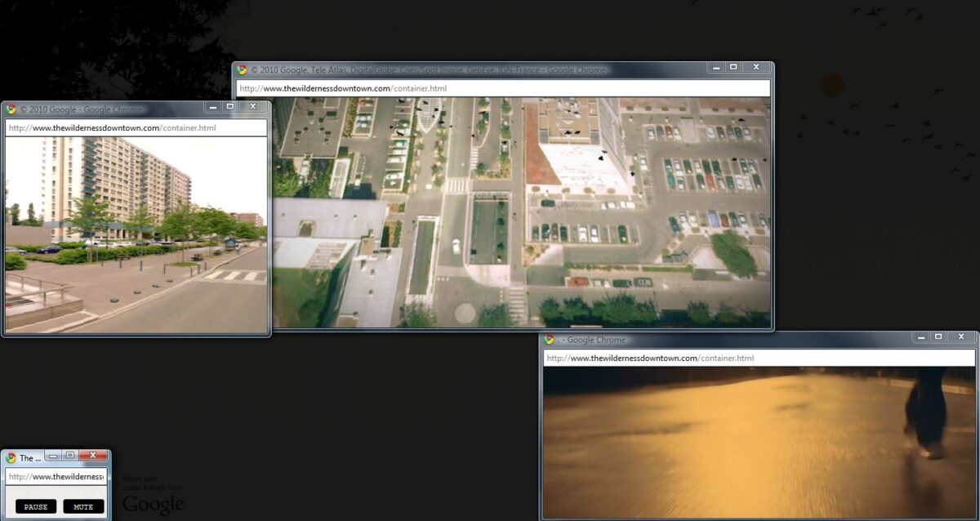This screenshot has height=521, width=980.
Task: Maximize the running video window
Action: 938,337
